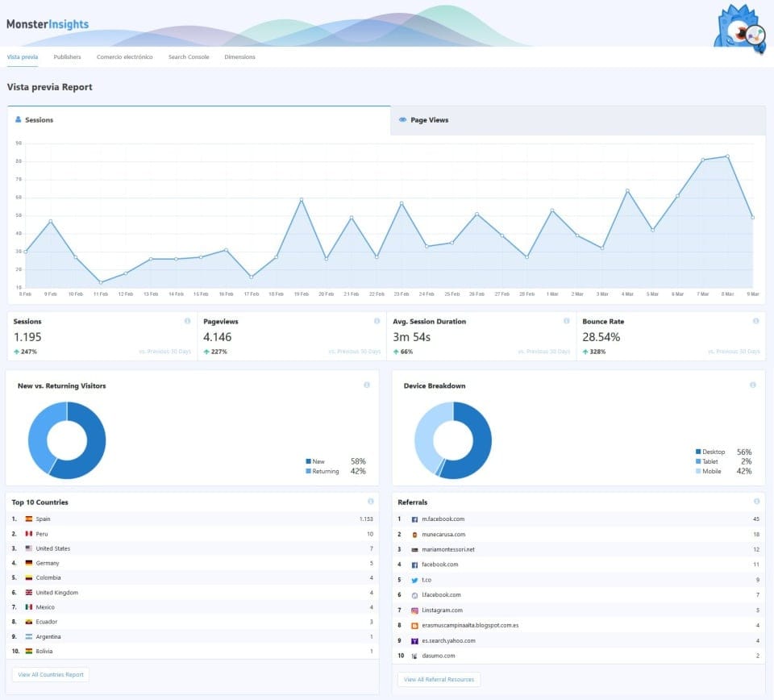This screenshot has height=700, width=774.
Task: Click the Peru flag icon
Action: coord(29,534)
